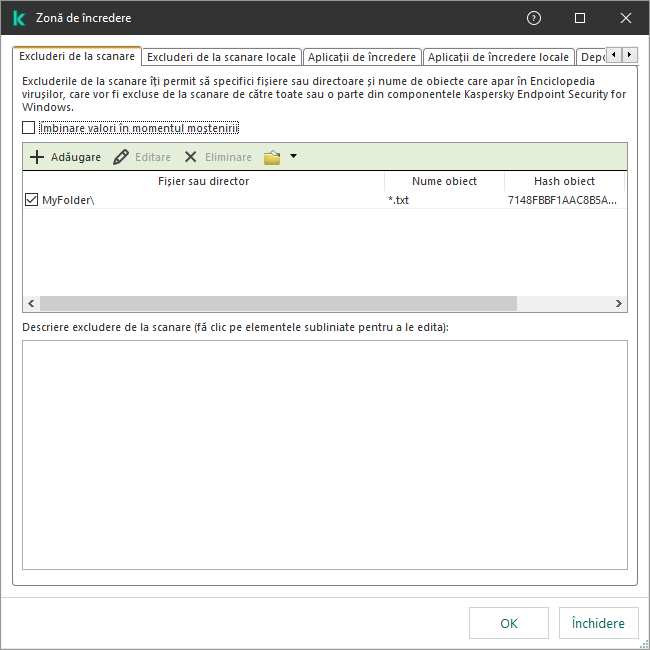Click the horizontal scrollbar thumb in list
The height and width of the screenshot is (650, 650).
(278, 303)
